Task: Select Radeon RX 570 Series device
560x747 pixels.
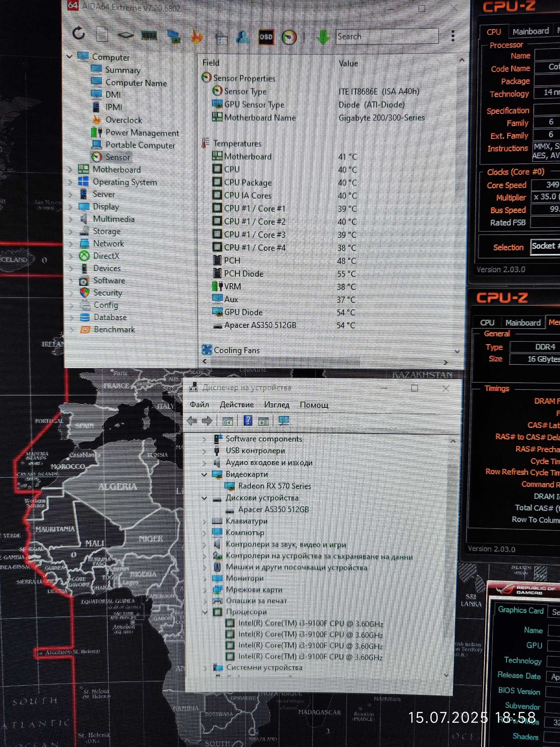Action: point(274,486)
